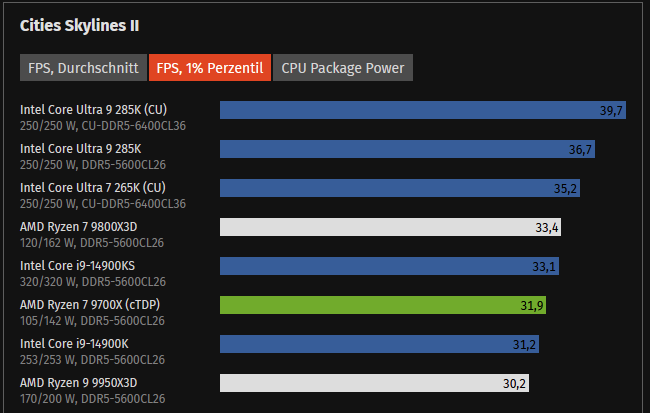Click the 31,2 bar for i9-14900K
Viewport: 650px width, 413px height.
tap(379, 344)
